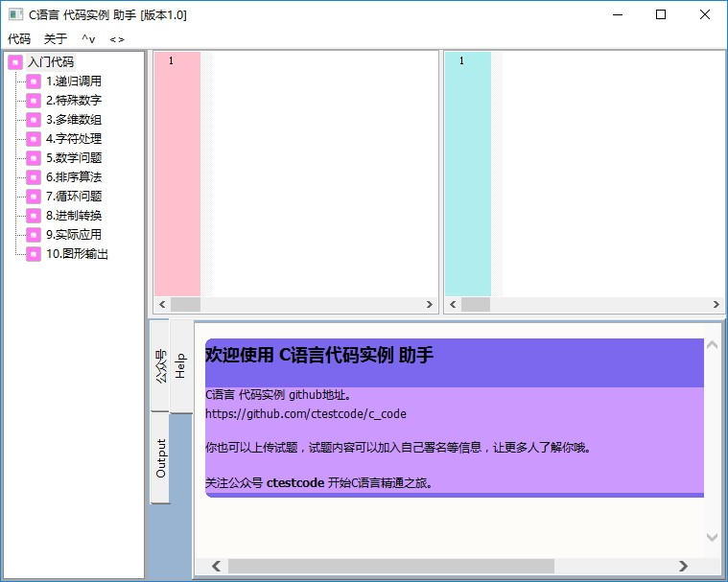Select 3.多维数组 in the tree

(73, 120)
